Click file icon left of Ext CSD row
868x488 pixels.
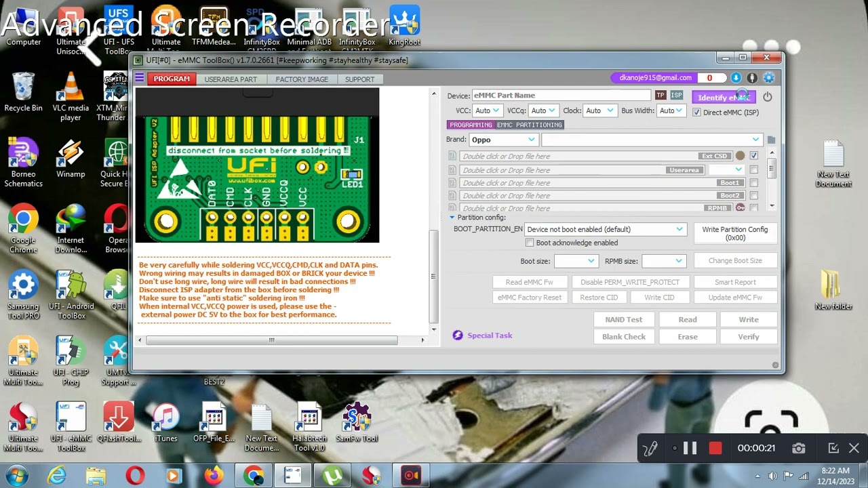pyautogui.click(x=452, y=157)
